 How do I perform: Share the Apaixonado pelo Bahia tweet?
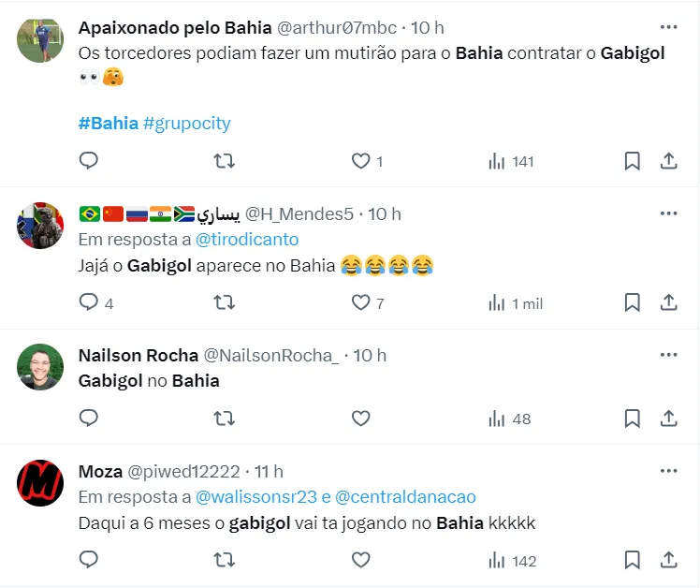669,161
